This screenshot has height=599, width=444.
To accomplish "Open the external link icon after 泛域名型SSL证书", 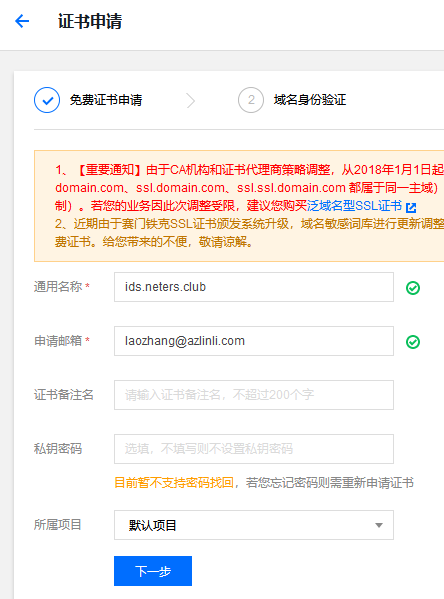I will tap(411, 207).
